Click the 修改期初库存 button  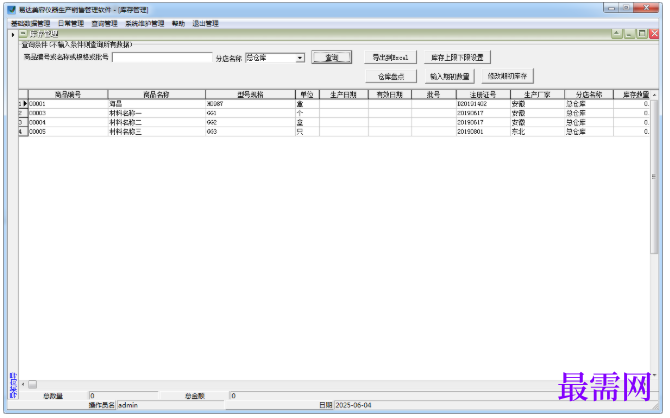pos(507,76)
